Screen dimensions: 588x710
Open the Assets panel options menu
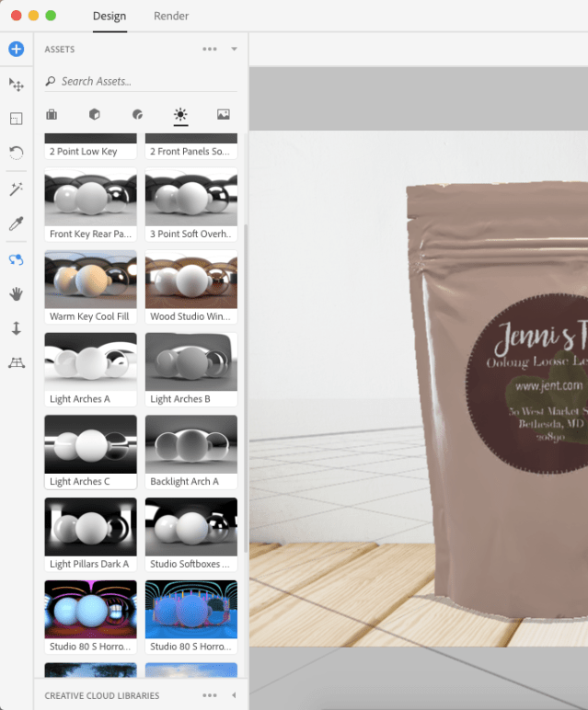[210, 49]
